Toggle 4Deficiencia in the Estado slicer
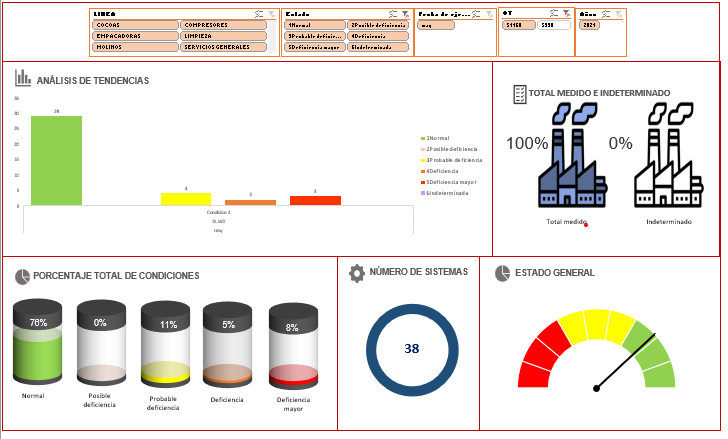 [378, 36]
